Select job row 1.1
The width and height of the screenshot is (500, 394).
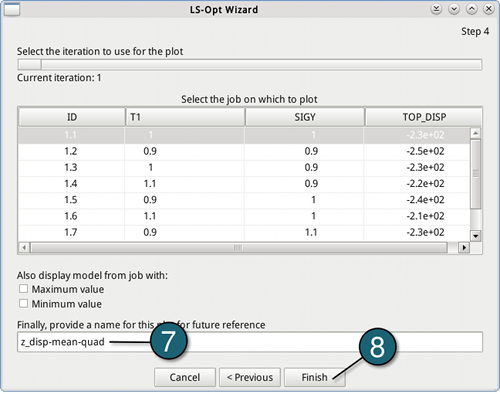click(244, 135)
